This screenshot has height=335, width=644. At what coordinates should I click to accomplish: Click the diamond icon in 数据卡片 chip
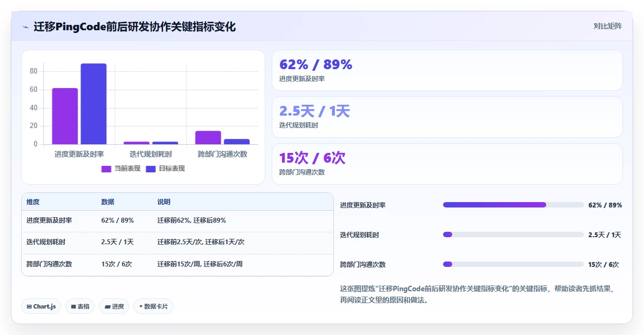[141, 306]
